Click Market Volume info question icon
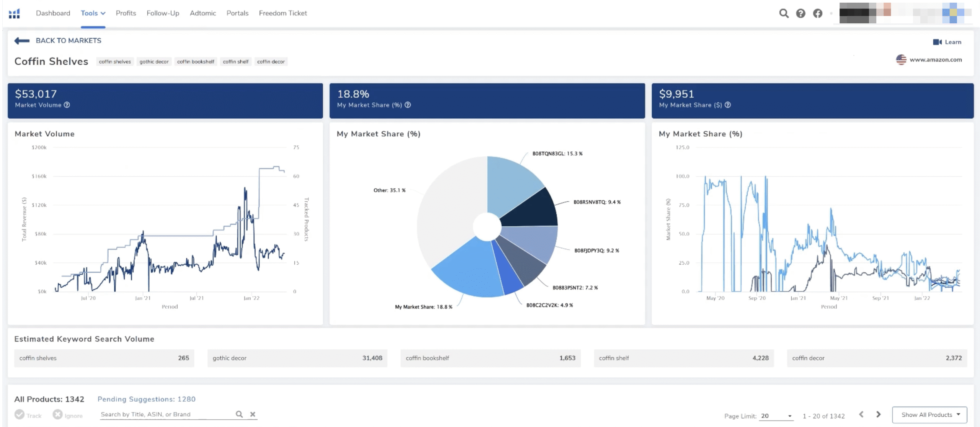This screenshot has width=980, height=427. (x=67, y=105)
